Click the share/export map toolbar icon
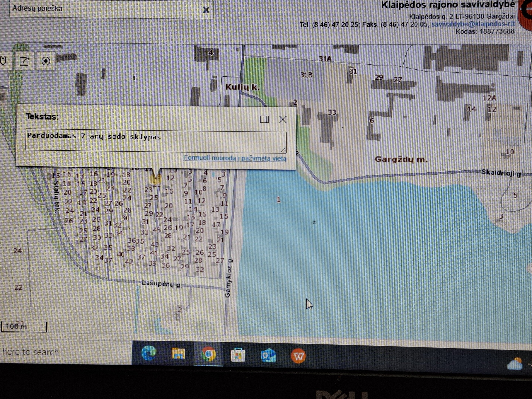The width and height of the screenshot is (532, 399). 24,61
